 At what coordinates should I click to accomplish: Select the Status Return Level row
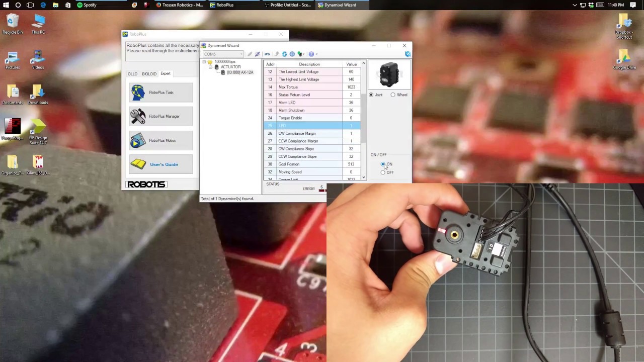pos(312,95)
